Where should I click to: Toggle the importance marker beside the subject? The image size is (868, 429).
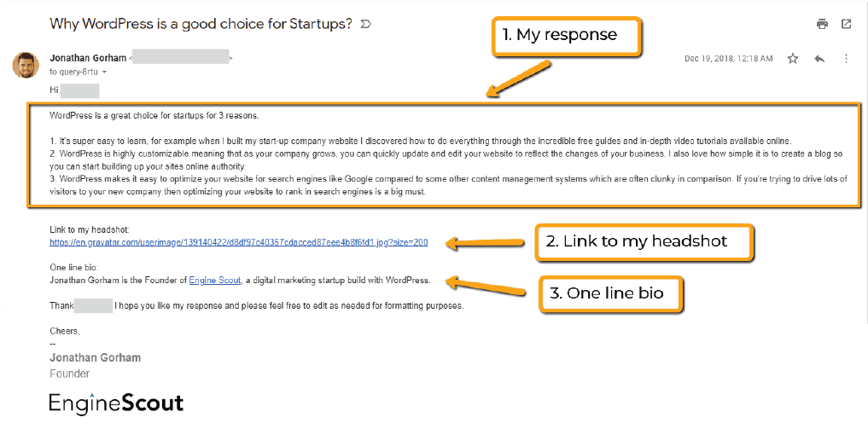click(366, 25)
